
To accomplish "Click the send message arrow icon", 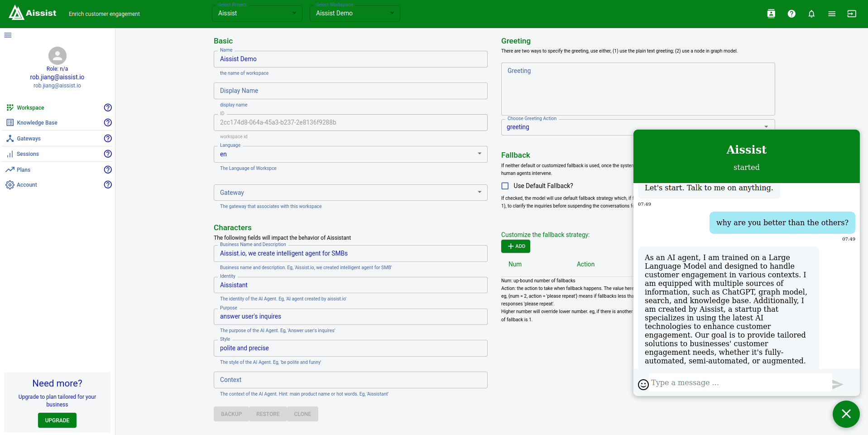I will coord(838,384).
